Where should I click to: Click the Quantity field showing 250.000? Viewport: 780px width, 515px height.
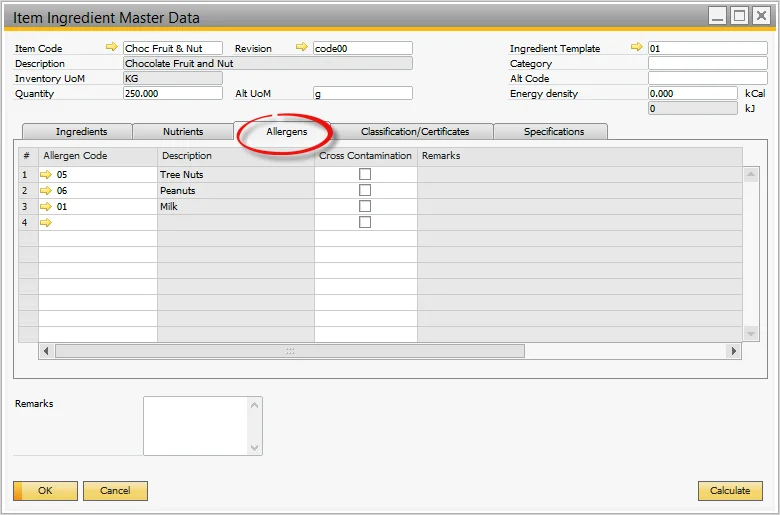[173, 93]
